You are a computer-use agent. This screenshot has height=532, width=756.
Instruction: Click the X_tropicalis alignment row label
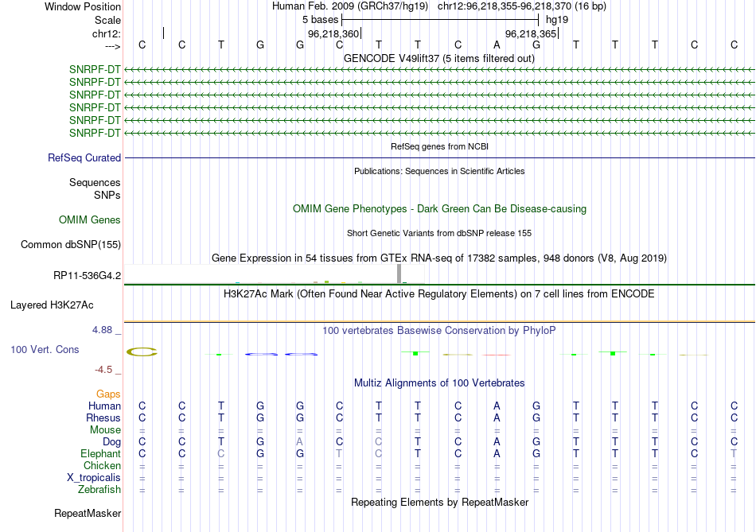tap(94, 478)
